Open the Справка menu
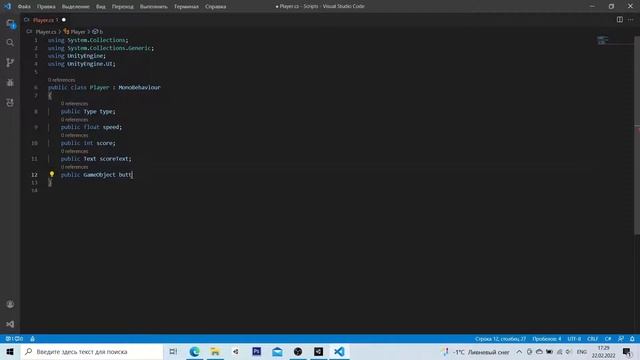 [x=216, y=7]
